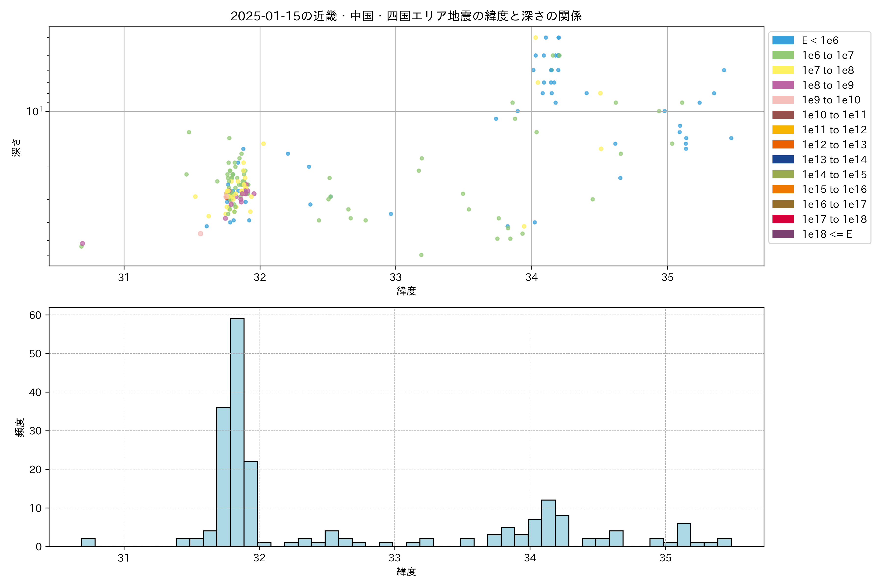Click the yellow 1e7 to 1e8 swatch

pos(783,70)
